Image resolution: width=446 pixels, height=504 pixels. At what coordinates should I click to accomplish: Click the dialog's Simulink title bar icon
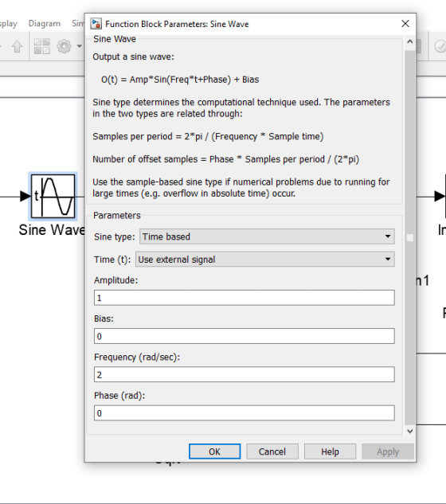(96, 24)
